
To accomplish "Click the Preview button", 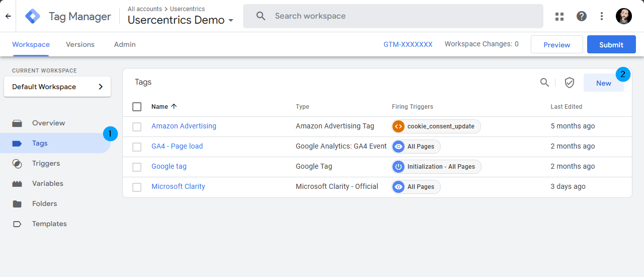I will (557, 44).
